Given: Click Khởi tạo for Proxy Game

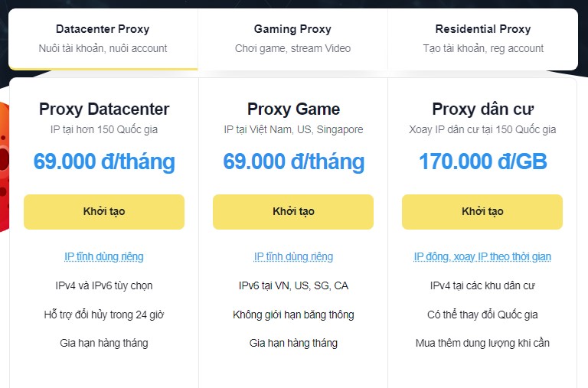Looking at the screenshot, I should click(293, 212).
